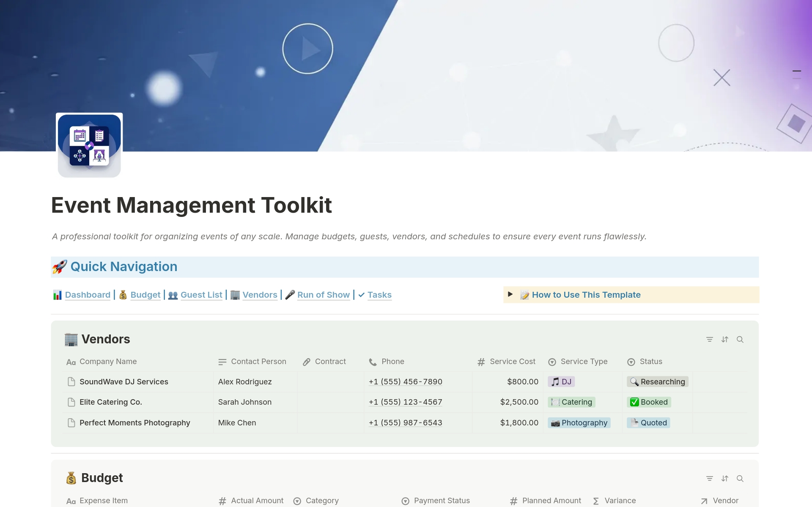812x507 pixels.
Task: Open the Actual Amount column header menu
Action: [x=251, y=501]
